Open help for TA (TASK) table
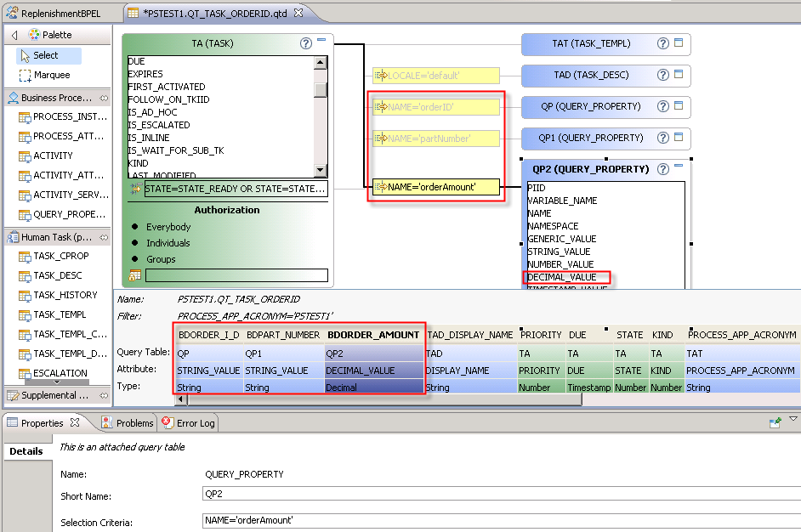 pyautogui.click(x=305, y=43)
